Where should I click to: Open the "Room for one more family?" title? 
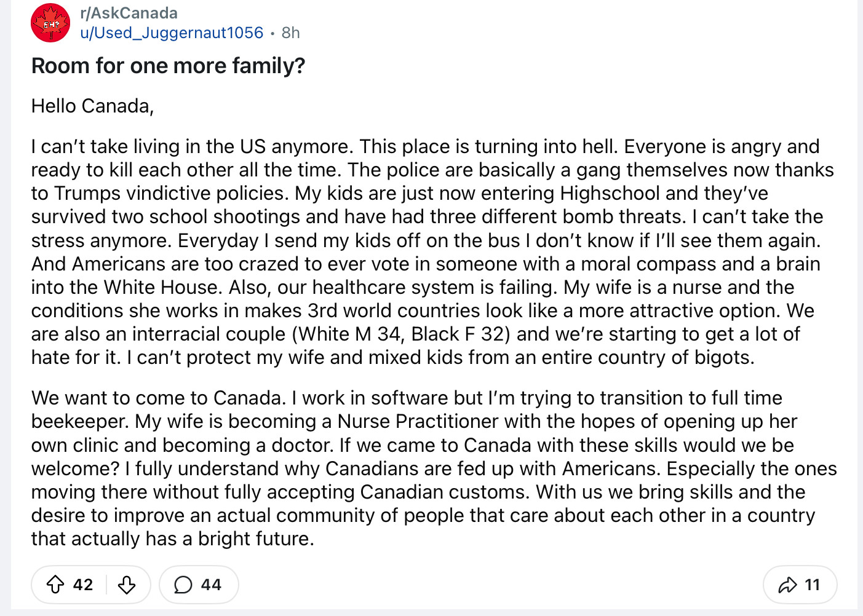coord(168,66)
